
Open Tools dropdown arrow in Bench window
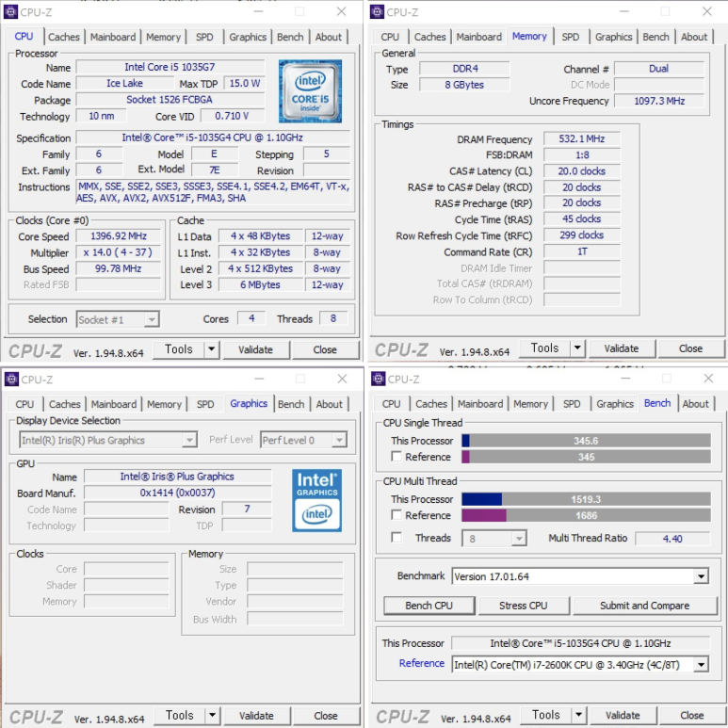point(578,715)
